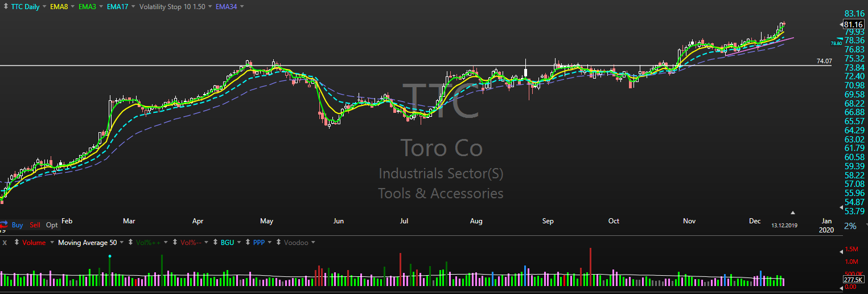This screenshot has width=868, height=294.
Task: Select the EMA3 indicator label
Action: coord(88,6)
